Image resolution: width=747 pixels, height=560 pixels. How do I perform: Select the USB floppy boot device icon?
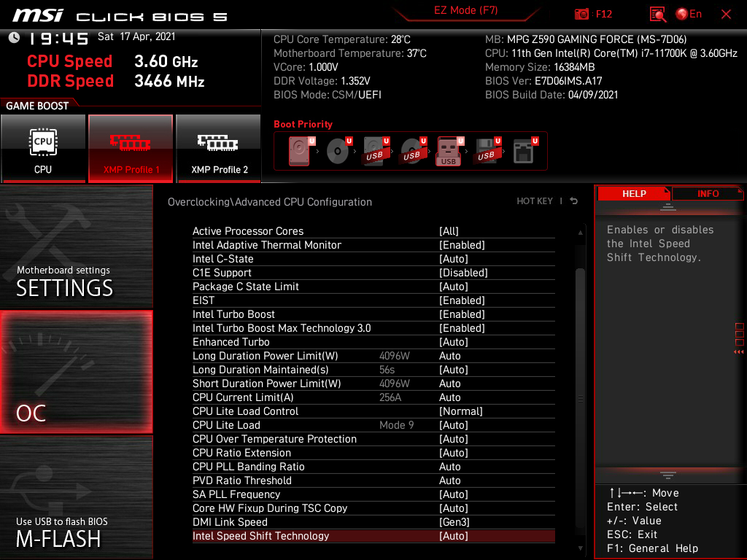[487, 151]
